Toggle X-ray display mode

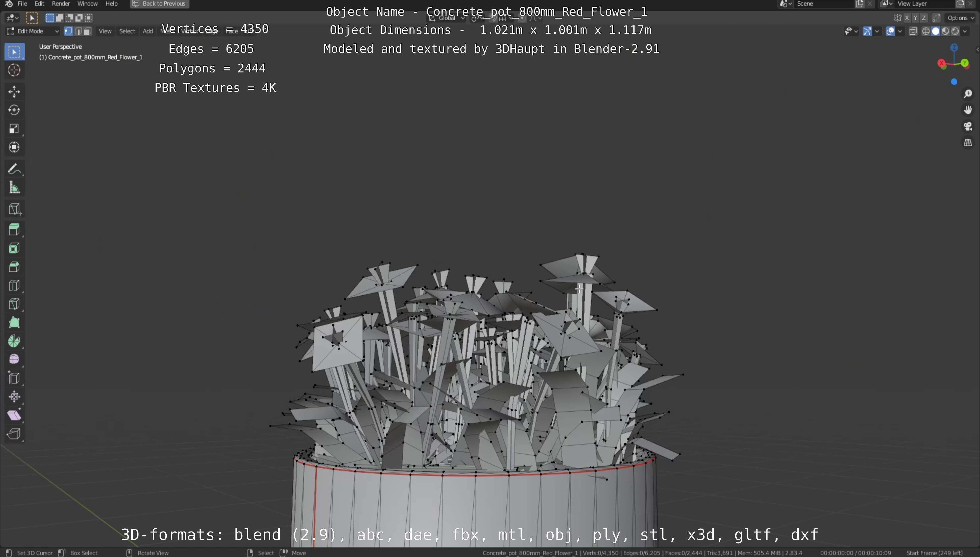(x=913, y=31)
